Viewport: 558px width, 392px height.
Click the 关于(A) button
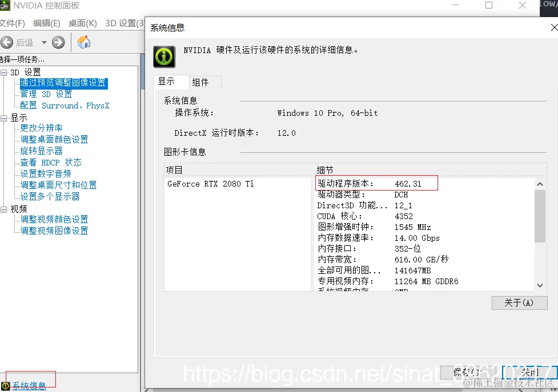coord(519,303)
